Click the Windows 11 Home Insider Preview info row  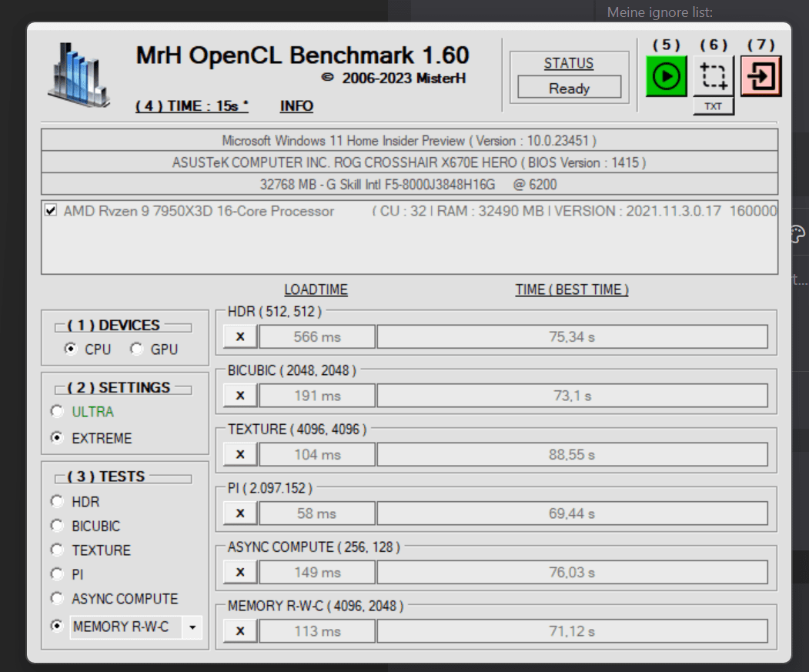pyautogui.click(x=410, y=140)
